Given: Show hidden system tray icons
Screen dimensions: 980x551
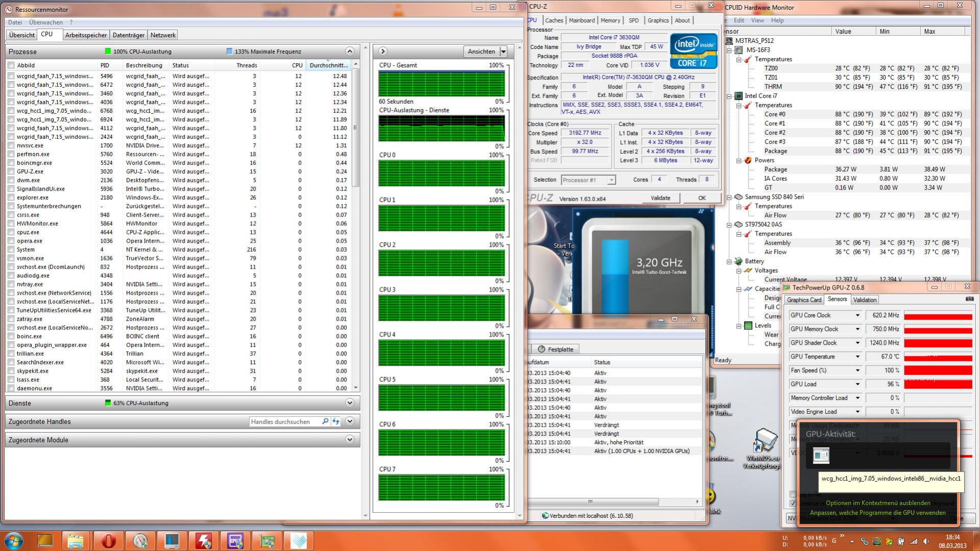Looking at the screenshot, I should pyautogui.click(x=851, y=541).
